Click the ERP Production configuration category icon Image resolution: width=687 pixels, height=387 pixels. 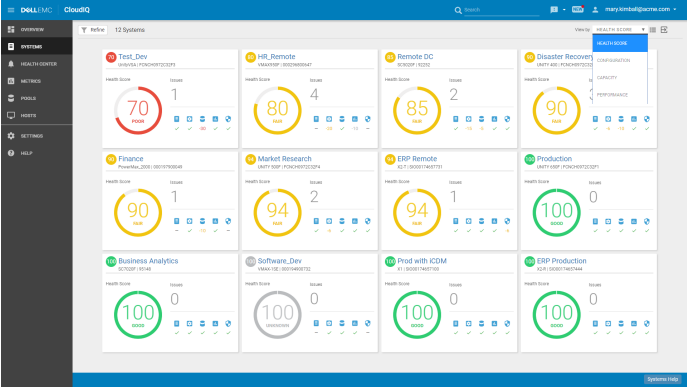608,323
